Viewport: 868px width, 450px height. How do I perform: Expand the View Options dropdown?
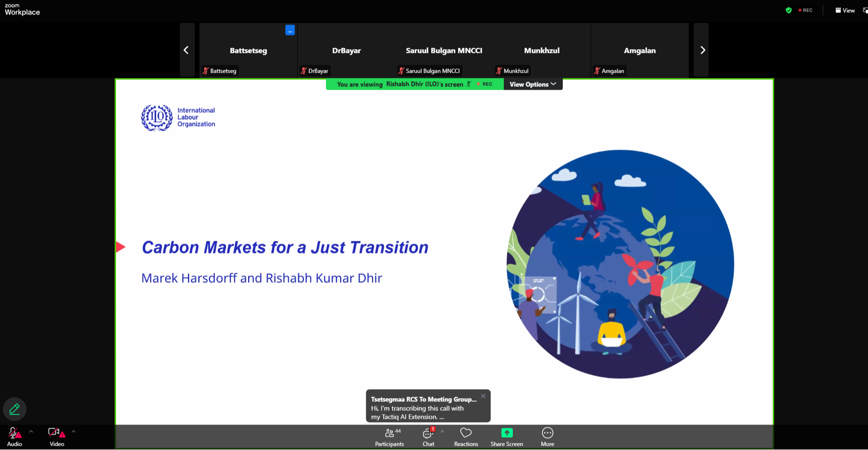pyautogui.click(x=533, y=85)
